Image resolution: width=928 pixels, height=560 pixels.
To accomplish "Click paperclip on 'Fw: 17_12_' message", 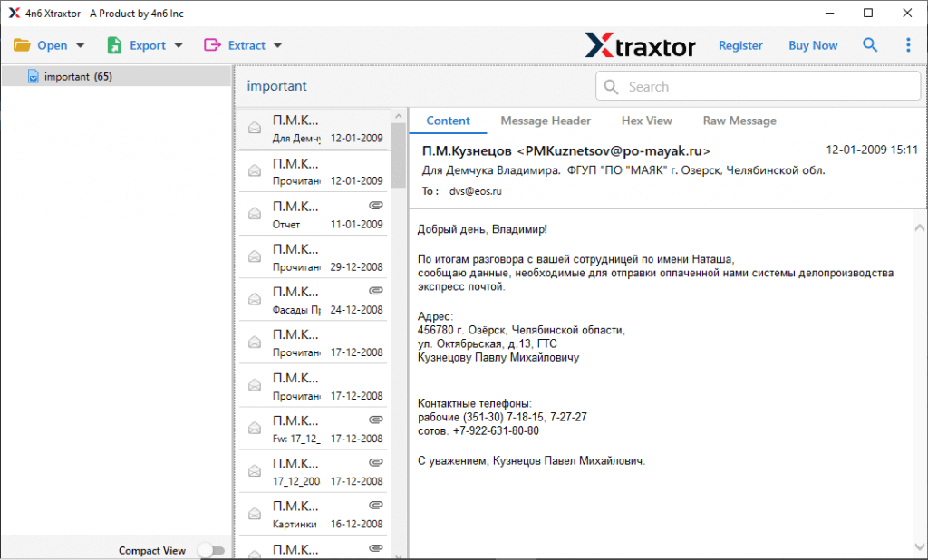I will coord(376,420).
